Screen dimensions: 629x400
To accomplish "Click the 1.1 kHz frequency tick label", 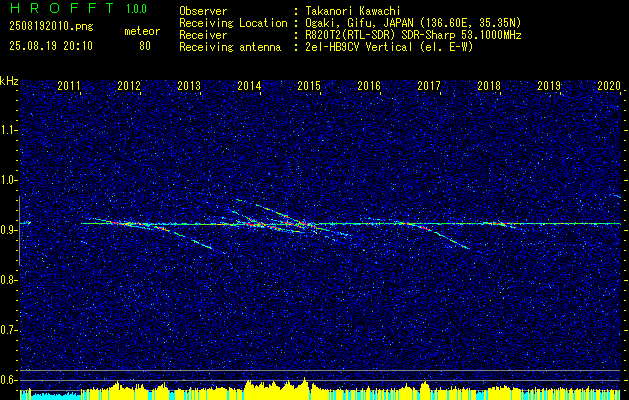I will [x=8, y=130].
